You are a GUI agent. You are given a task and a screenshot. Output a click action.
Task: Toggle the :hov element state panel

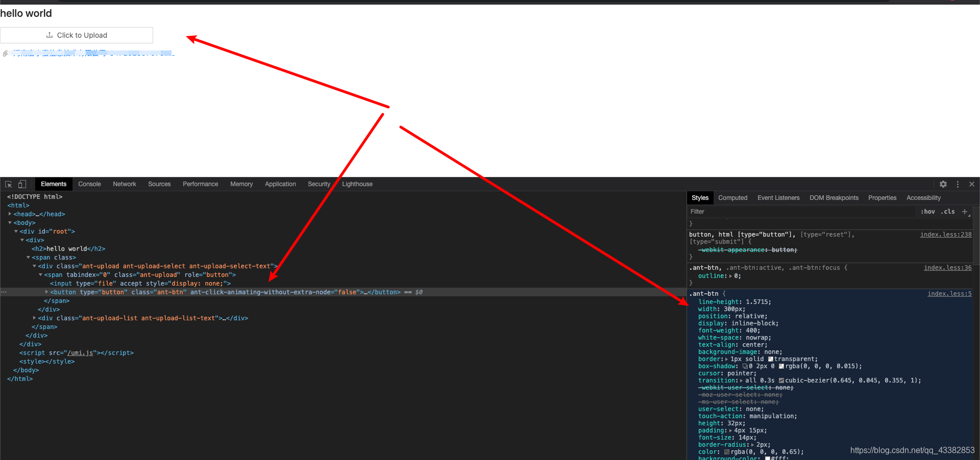click(928, 212)
